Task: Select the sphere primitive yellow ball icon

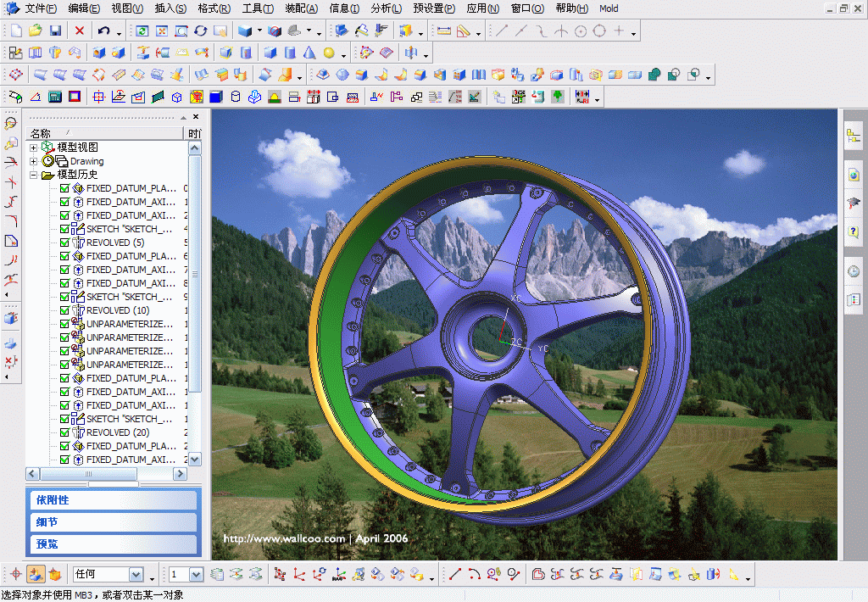Action: pyautogui.click(x=329, y=53)
